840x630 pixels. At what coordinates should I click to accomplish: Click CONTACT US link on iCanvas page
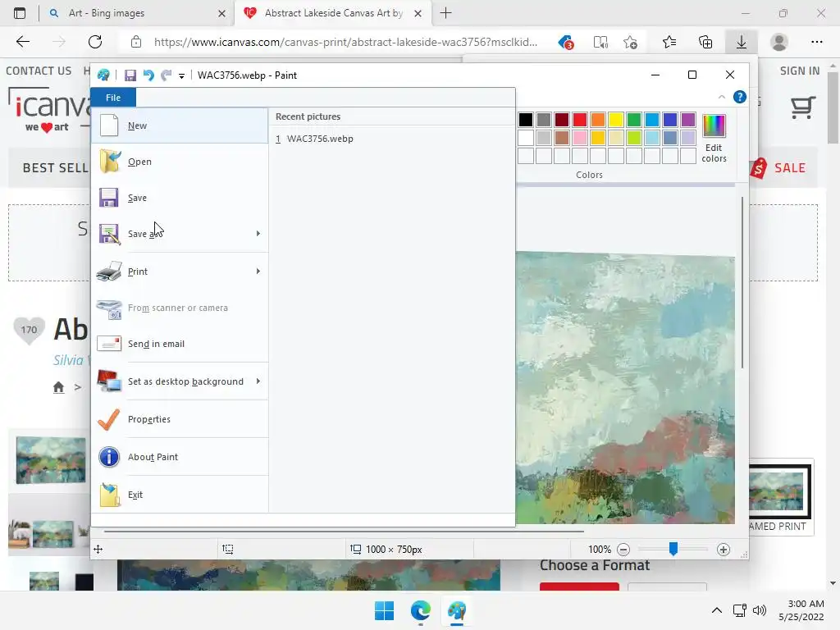[x=39, y=71]
